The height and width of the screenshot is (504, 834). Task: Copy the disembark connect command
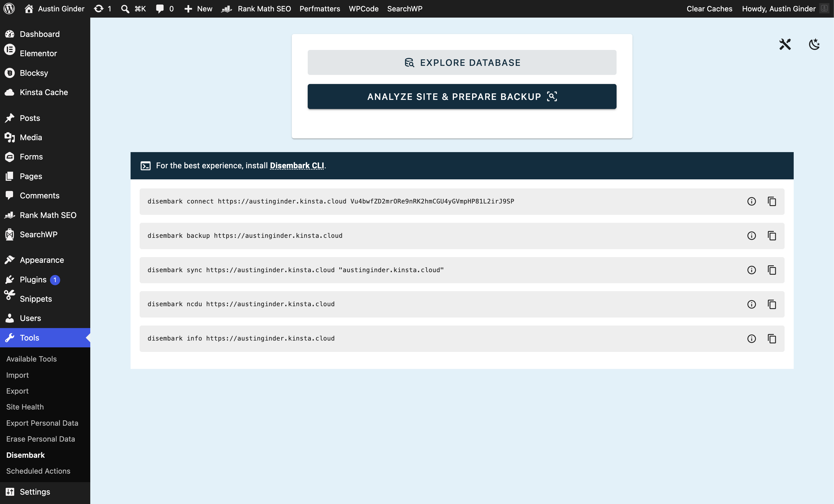(x=772, y=201)
